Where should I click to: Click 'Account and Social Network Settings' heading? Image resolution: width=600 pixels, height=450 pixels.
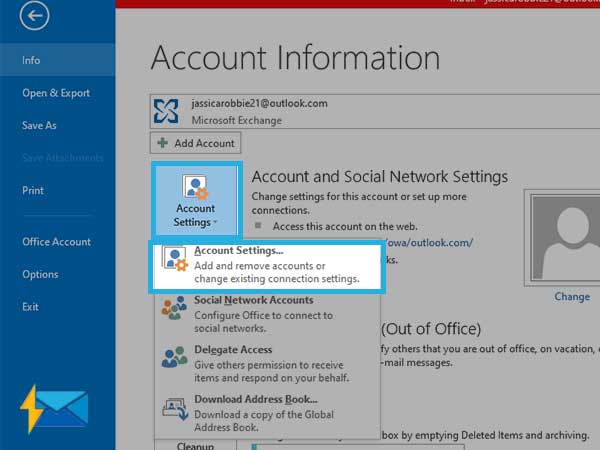[380, 177]
